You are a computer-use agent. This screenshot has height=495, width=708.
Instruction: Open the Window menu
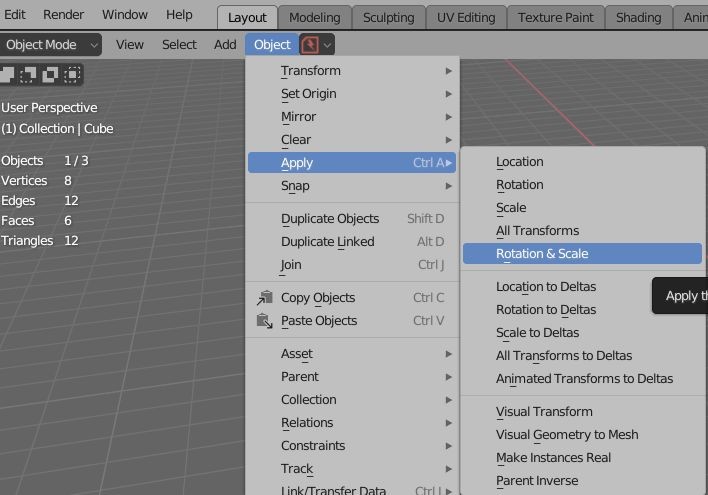125,14
